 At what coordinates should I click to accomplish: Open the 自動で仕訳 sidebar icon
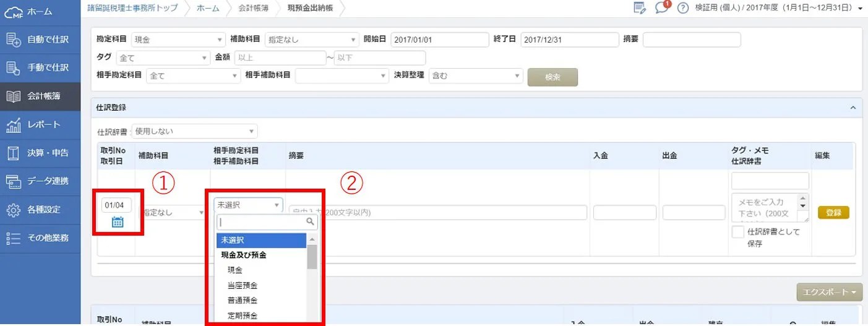pos(14,40)
